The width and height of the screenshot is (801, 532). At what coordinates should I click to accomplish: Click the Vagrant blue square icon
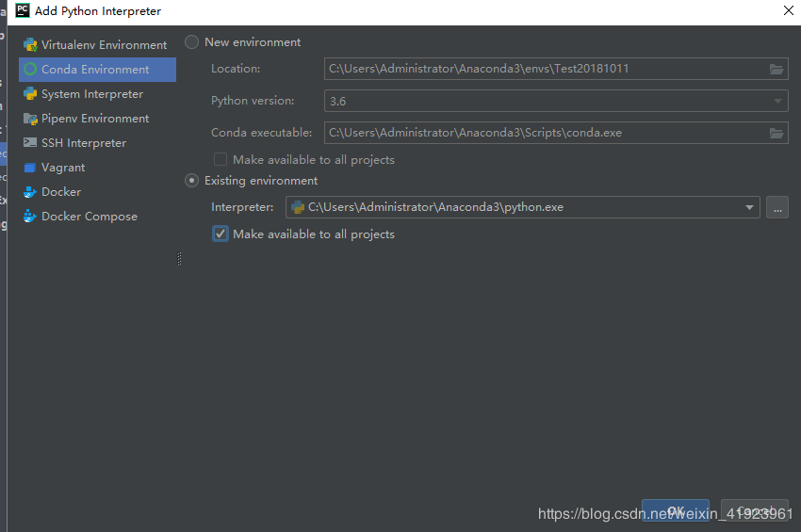[30, 168]
